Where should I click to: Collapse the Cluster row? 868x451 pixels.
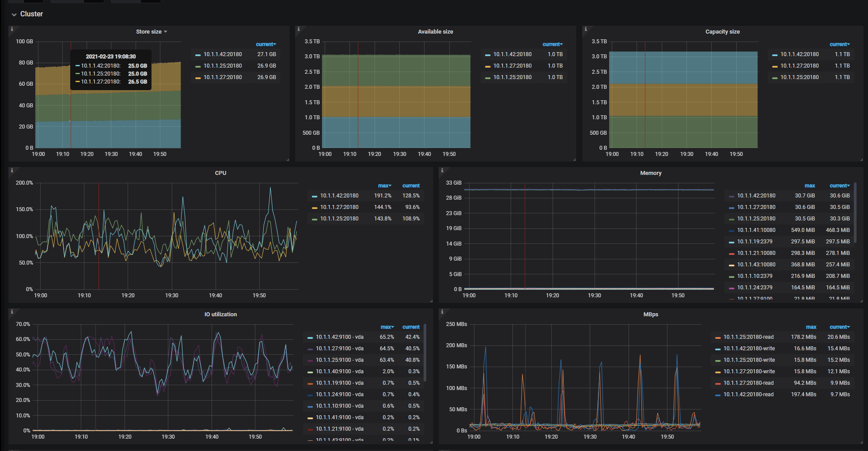[x=14, y=14]
